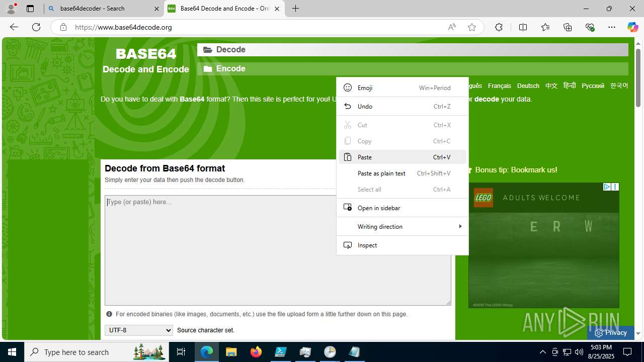
Task: Click the BASE64 Decode and Encode logo
Action: [x=146, y=60]
